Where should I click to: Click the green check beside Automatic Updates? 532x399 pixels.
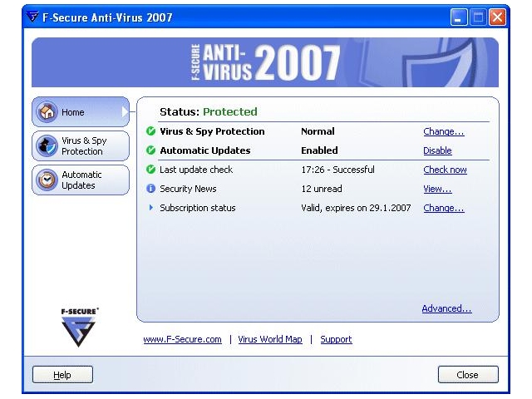150,150
